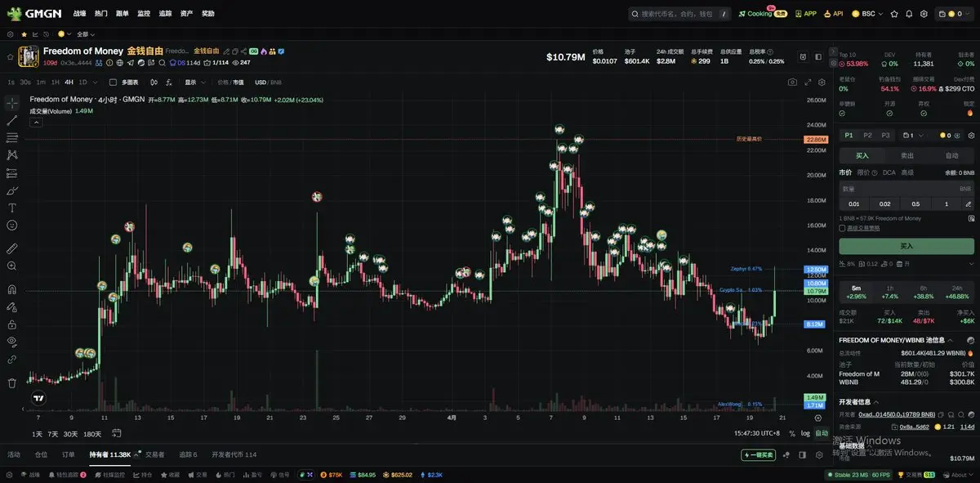The width and height of the screenshot is (980, 483).
Task: Click the token search input field
Action: 679,14
